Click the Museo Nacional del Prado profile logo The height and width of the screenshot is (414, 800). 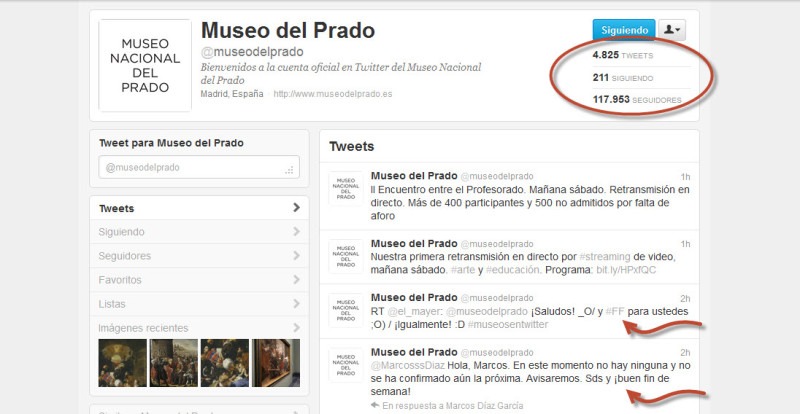145,66
